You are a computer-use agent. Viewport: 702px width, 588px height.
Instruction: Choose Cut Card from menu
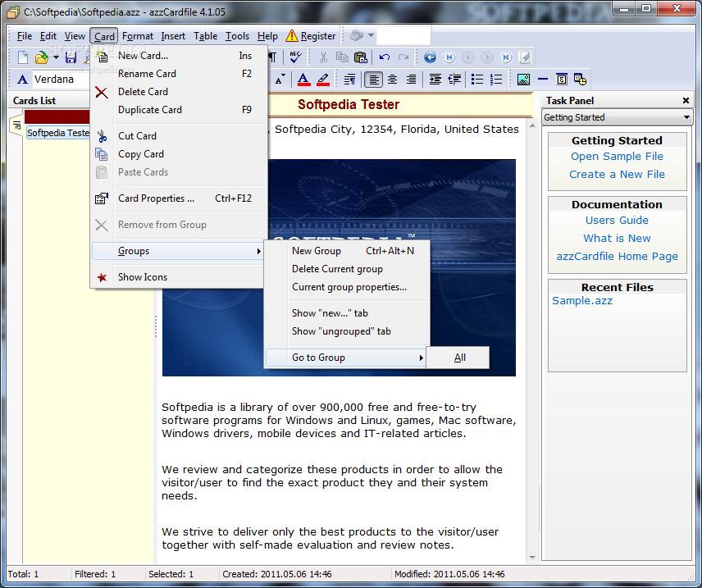coord(179,135)
